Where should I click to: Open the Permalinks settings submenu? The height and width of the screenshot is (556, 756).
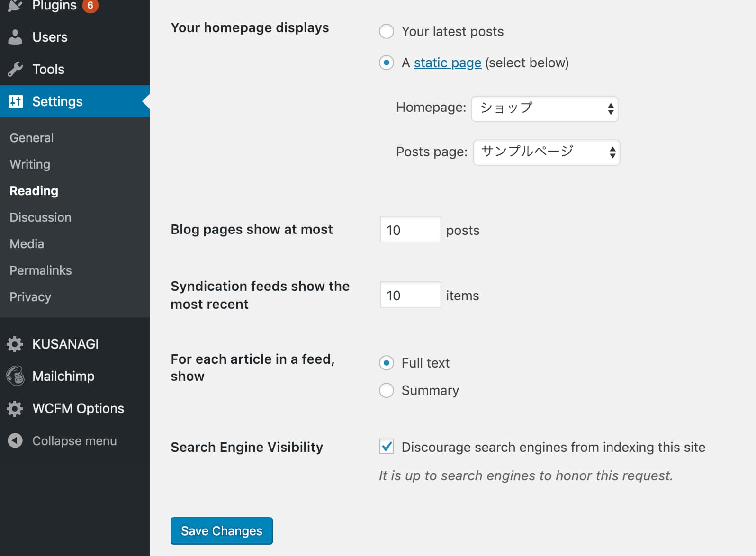41,270
